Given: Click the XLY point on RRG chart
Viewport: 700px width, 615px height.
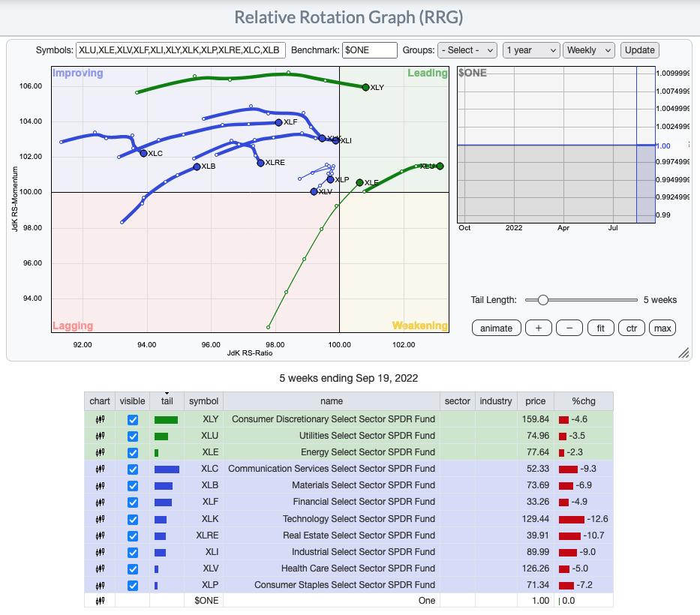Looking at the screenshot, I should click(365, 88).
